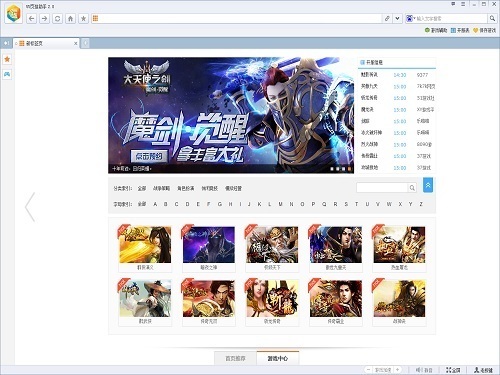Toggle the sidebar with the tab-bar arrow icon
The image size is (500, 375).
(6, 43)
